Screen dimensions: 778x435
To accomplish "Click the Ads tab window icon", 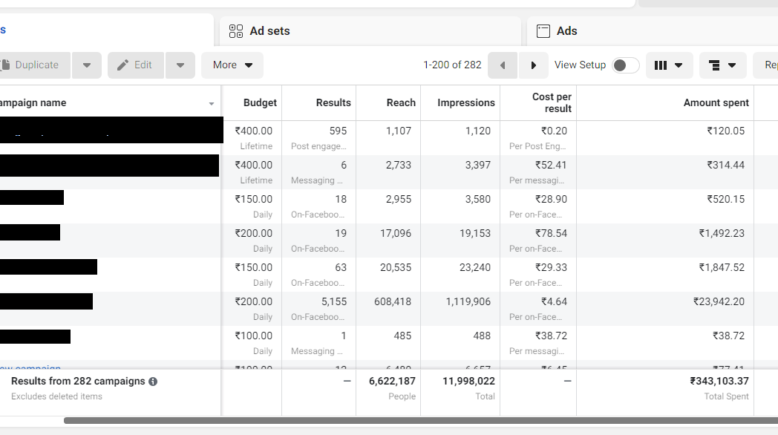I will click(543, 31).
